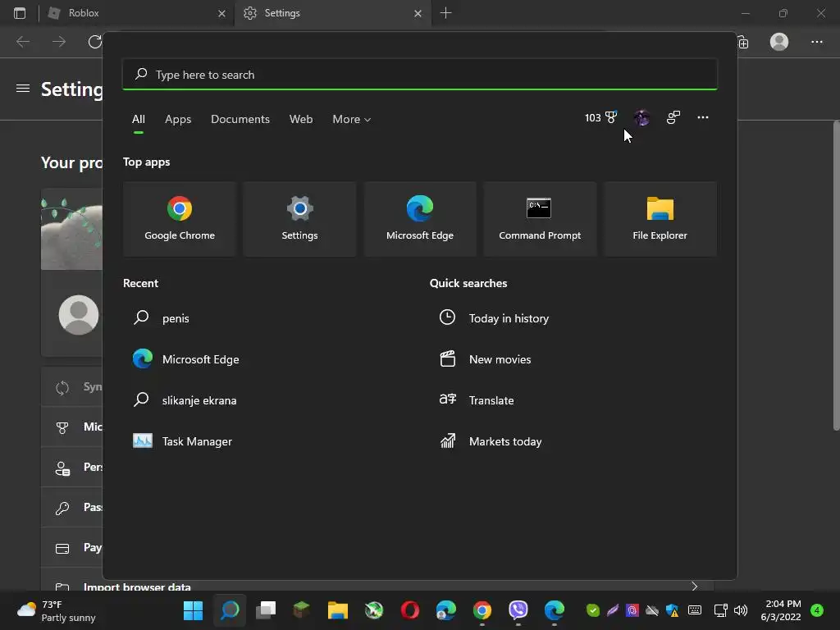Click the touch keyboard tray icon

[x=694, y=610]
